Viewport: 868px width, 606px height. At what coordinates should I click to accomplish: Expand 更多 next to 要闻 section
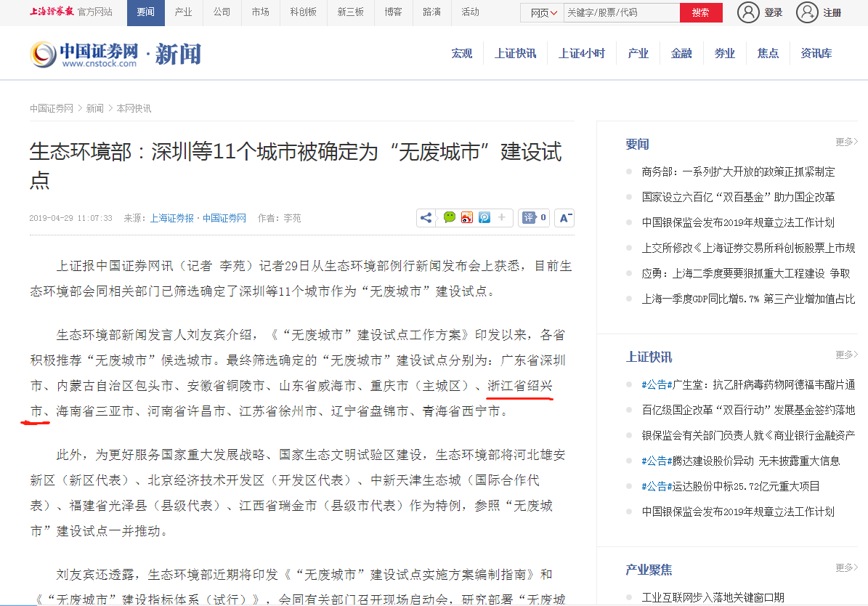[x=846, y=142]
